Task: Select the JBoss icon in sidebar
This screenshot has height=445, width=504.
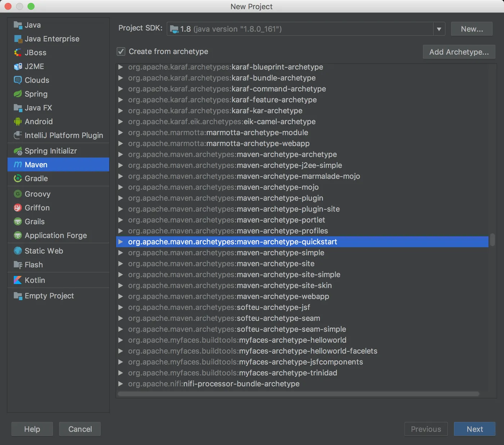Action: [x=18, y=53]
